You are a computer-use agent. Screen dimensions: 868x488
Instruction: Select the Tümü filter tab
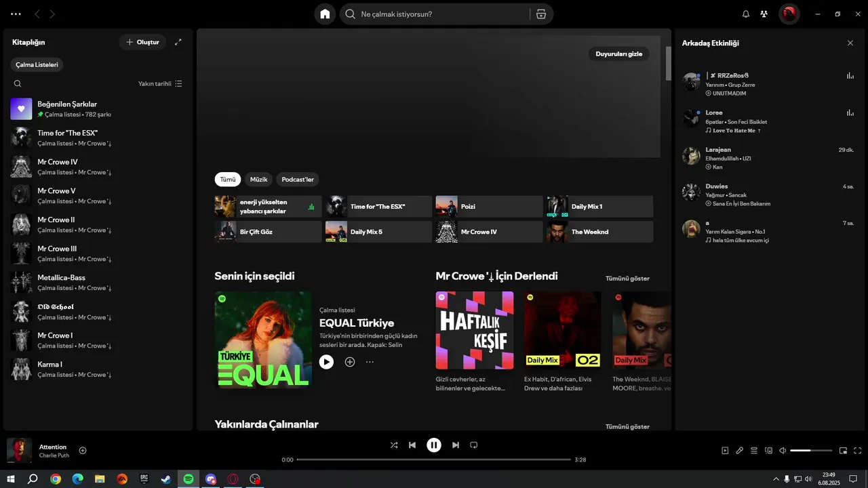click(x=228, y=180)
